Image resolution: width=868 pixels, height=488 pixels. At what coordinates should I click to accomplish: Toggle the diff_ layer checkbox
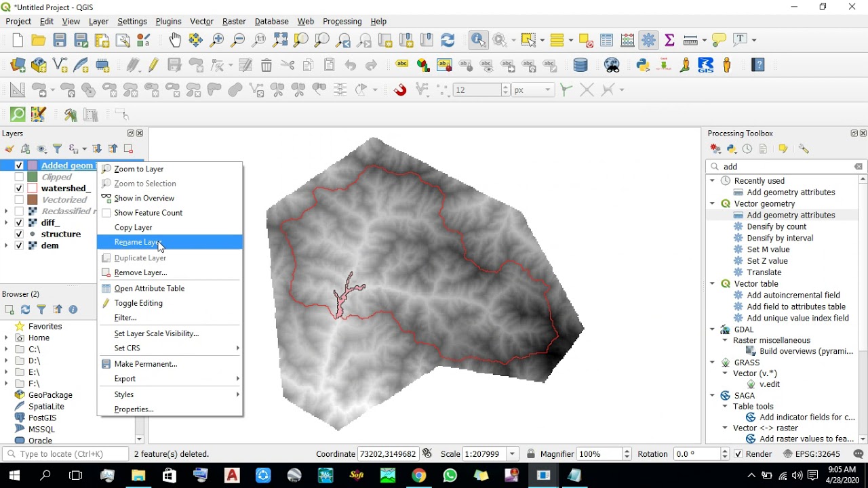19,222
